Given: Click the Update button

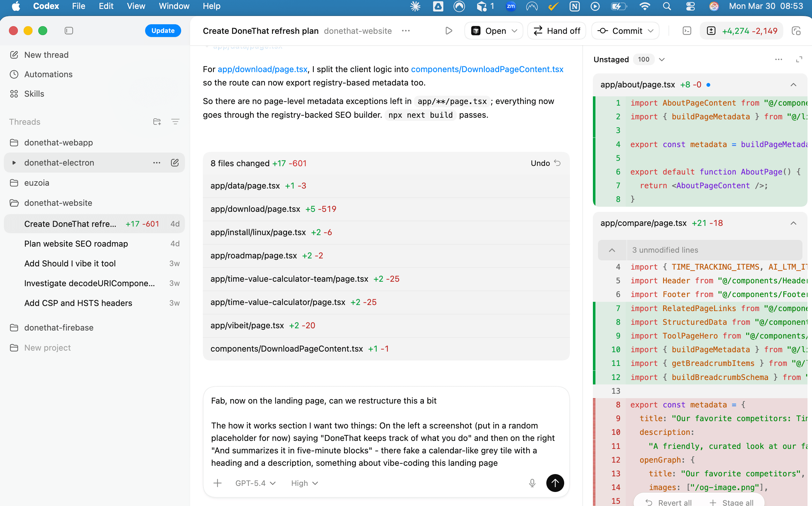Looking at the screenshot, I should coord(163,30).
